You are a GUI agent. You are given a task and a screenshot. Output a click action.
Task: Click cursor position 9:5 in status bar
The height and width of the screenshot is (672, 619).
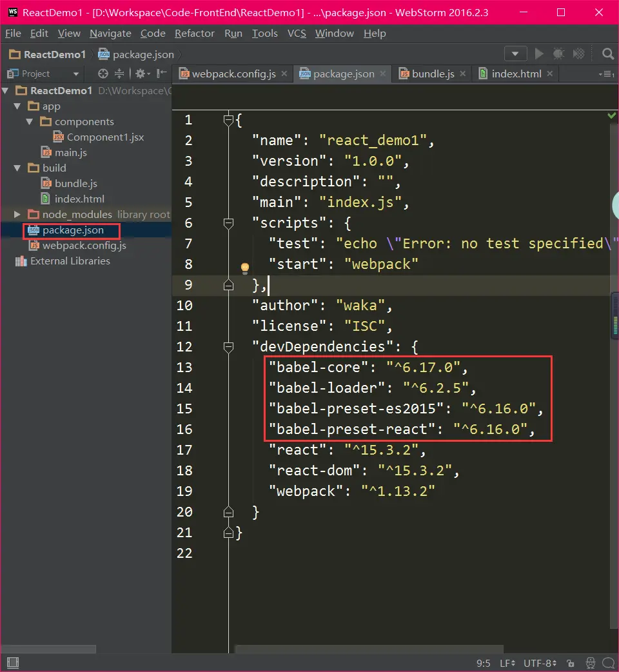click(483, 664)
